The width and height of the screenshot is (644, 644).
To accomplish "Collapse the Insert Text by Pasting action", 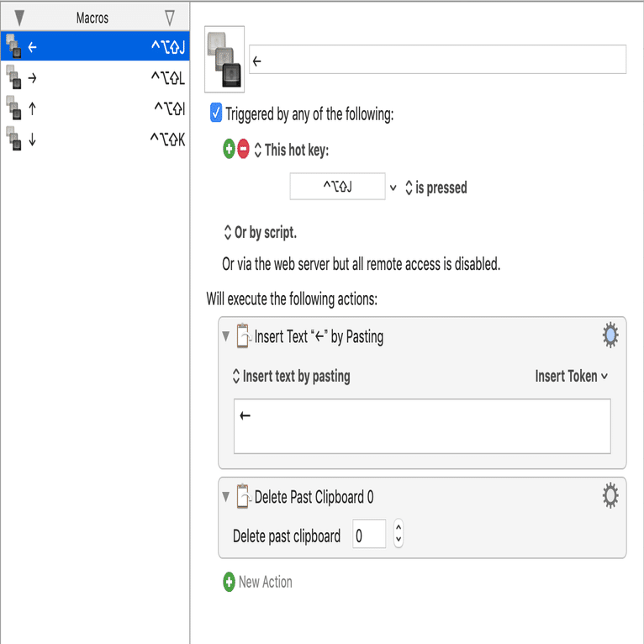I will [225, 336].
